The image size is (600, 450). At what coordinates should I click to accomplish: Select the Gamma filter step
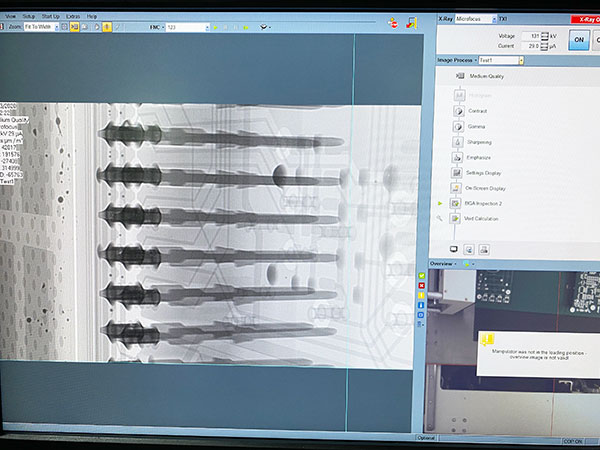(477, 127)
